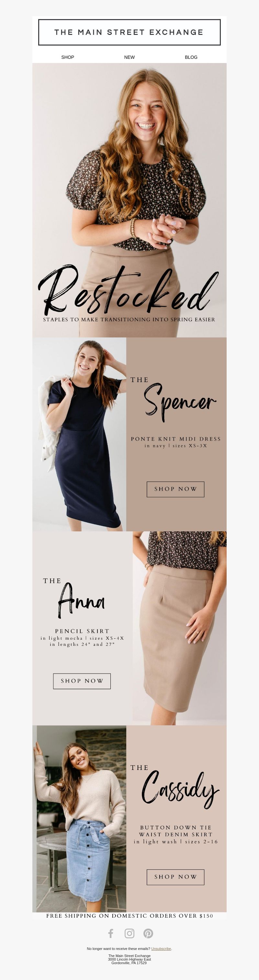Open the Instagram icon in footer
The image size is (259, 980).
coord(129,933)
